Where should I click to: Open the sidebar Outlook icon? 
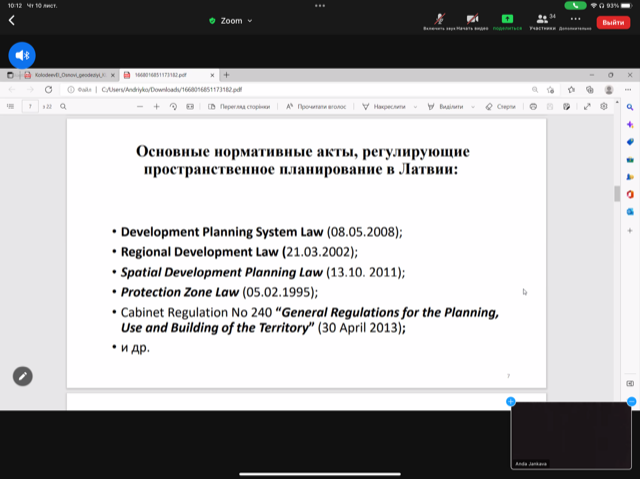[630, 212]
